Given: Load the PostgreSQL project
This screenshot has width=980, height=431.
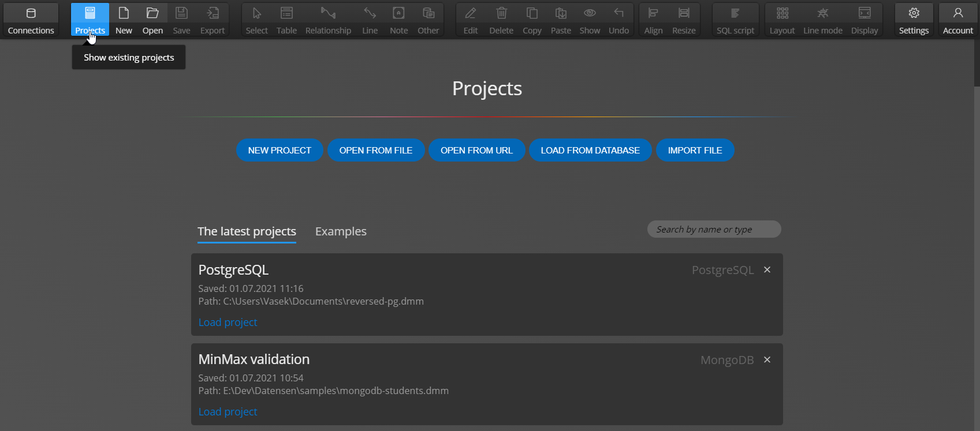Looking at the screenshot, I should (x=228, y=322).
